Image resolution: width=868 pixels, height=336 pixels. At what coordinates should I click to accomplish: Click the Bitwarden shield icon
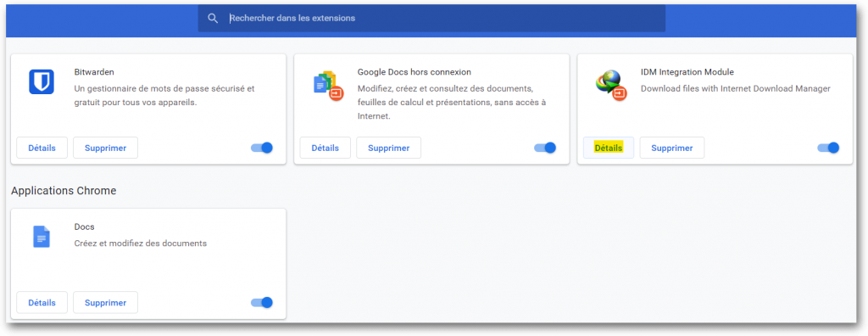[41, 81]
